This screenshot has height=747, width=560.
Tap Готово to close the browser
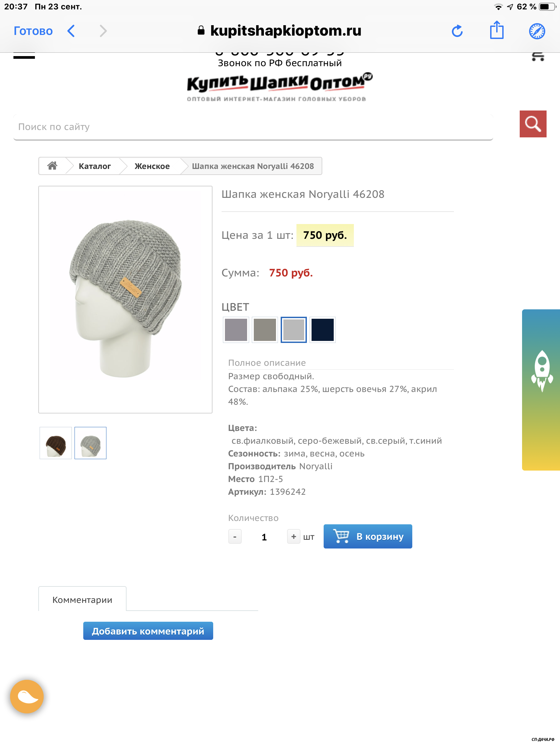pos(33,31)
